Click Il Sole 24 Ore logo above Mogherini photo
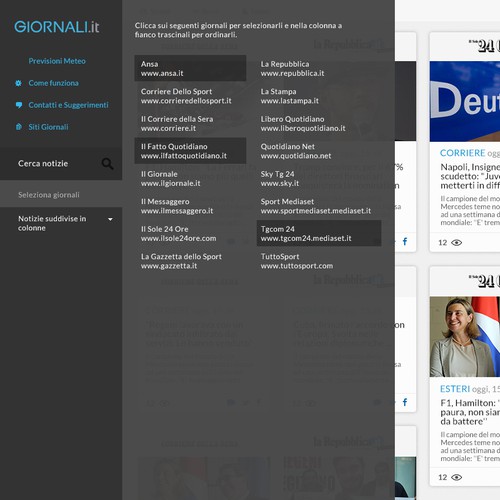Viewport: 500px width, 500px height. point(485,281)
